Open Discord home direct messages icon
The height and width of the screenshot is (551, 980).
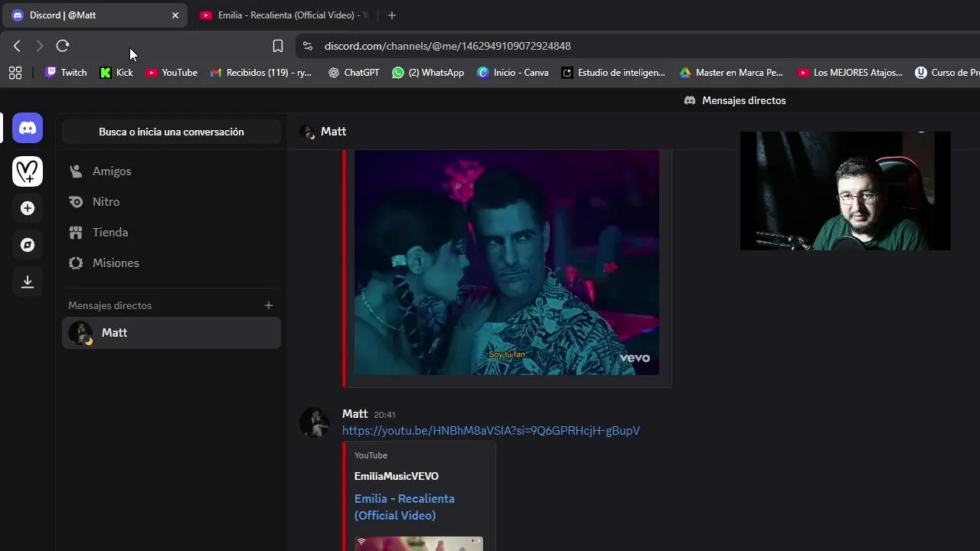point(28,128)
